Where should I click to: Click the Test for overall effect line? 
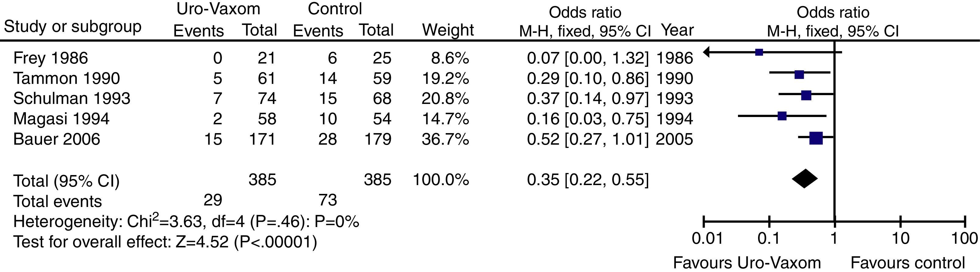165,242
